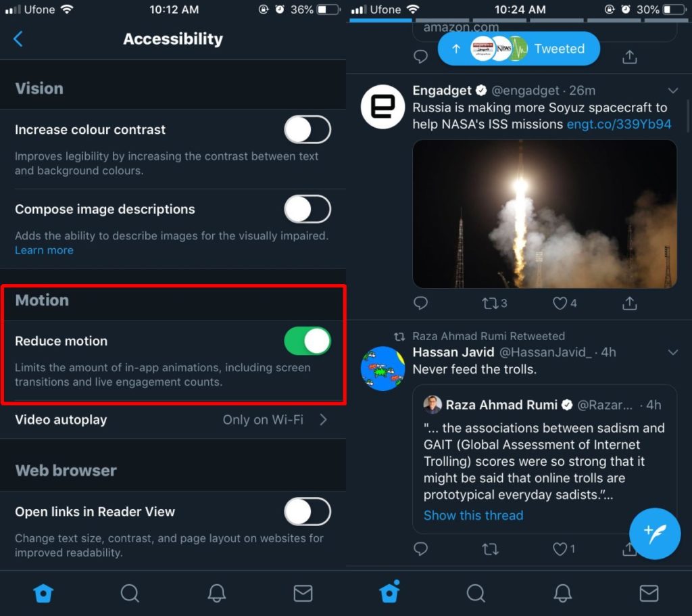Screen dimensions: 692x616
Task: Expand Hassan Javid tweet options chevron
Action: pos(672,352)
